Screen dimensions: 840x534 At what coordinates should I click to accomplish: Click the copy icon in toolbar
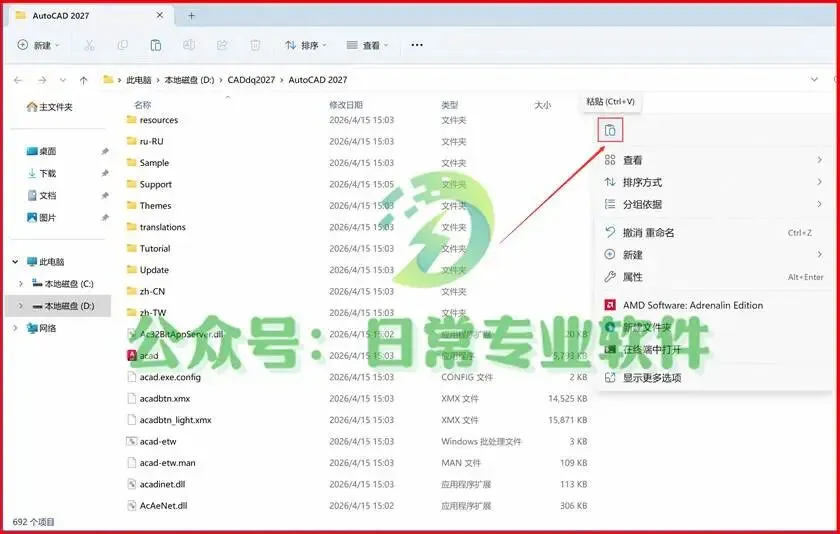coord(123,46)
